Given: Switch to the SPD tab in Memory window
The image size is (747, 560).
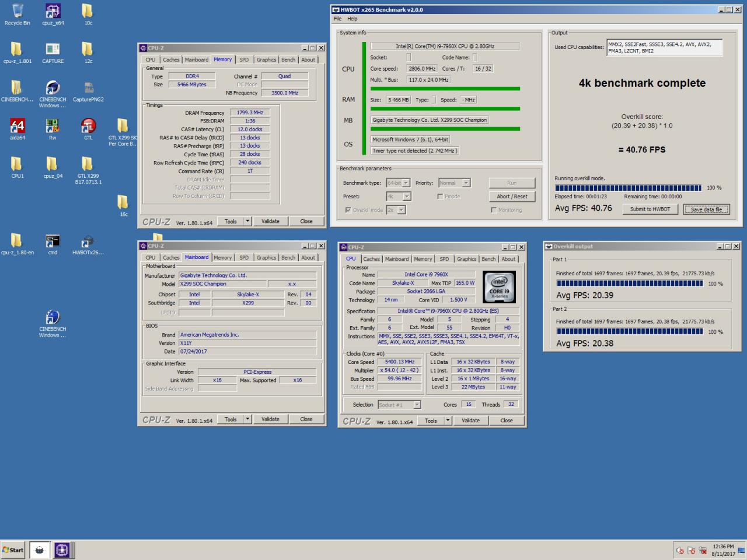Looking at the screenshot, I should [244, 60].
